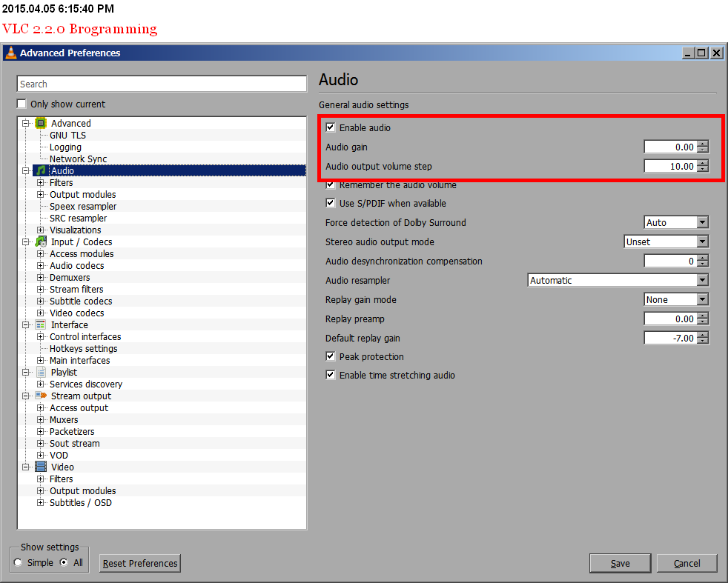Expand the Services discovery node
728x583 pixels.
[x=40, y=384]
